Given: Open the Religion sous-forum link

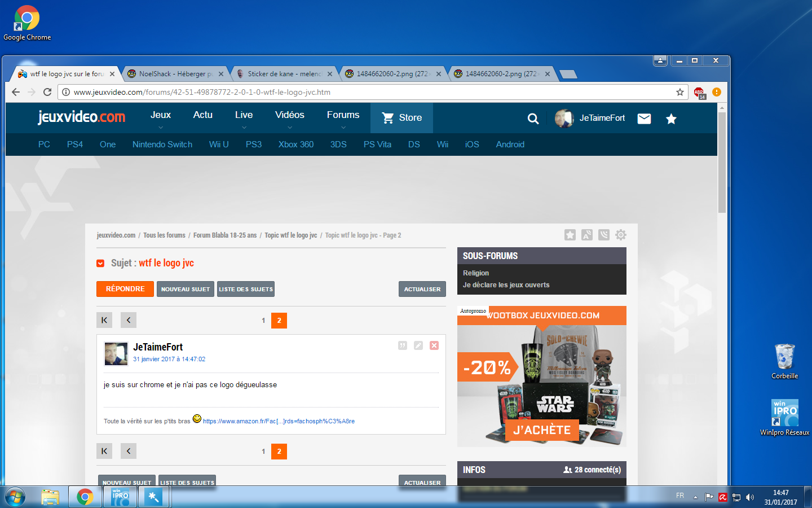Looking at the screenshot, I should (476, 273).
